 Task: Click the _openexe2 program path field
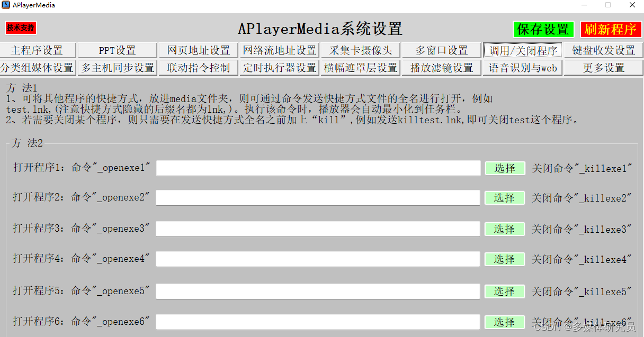pyautogui.click(x=318, y=198)
